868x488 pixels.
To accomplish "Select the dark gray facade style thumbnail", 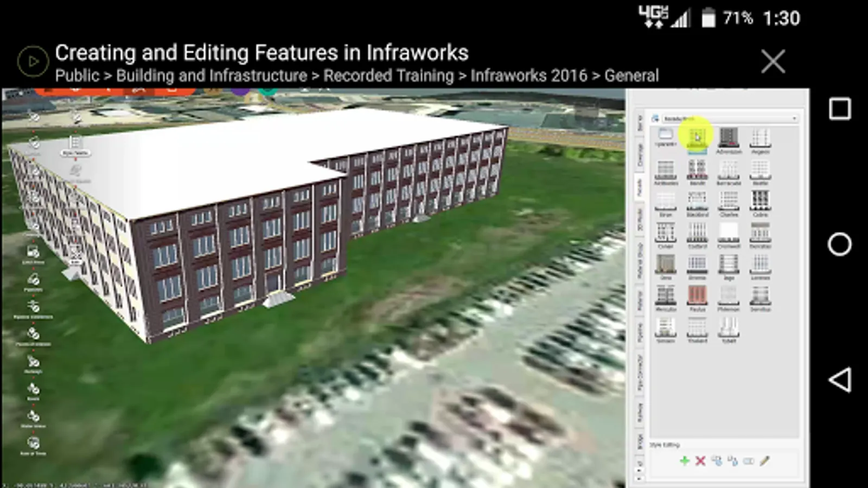I will click(x=729, y=140).
